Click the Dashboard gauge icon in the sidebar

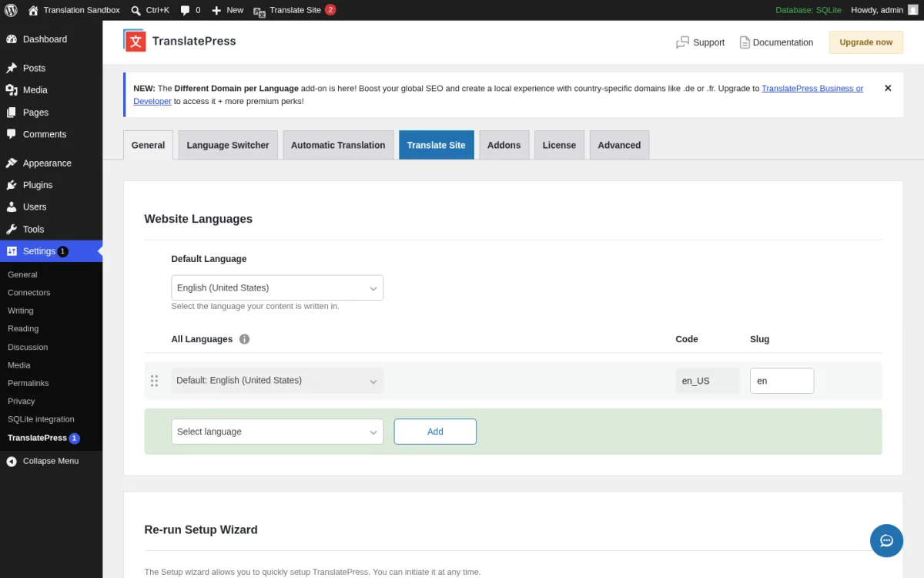[12, 39]
